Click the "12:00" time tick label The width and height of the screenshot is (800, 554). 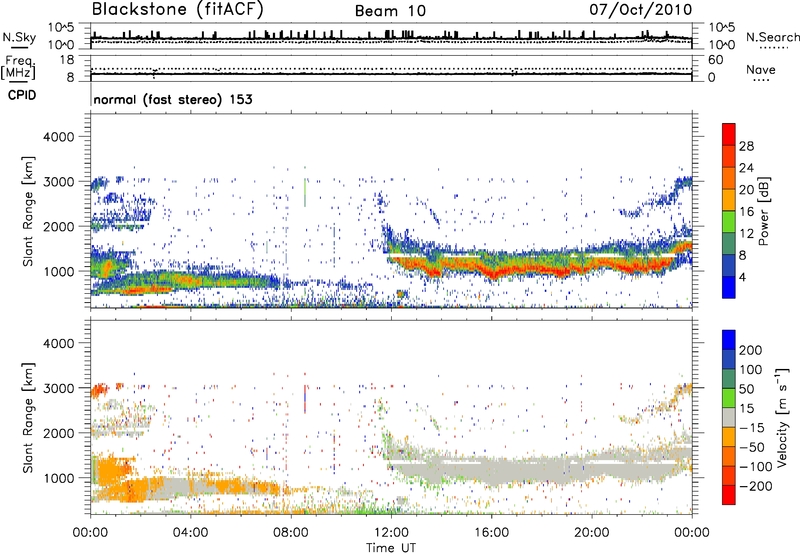(391, 533)
